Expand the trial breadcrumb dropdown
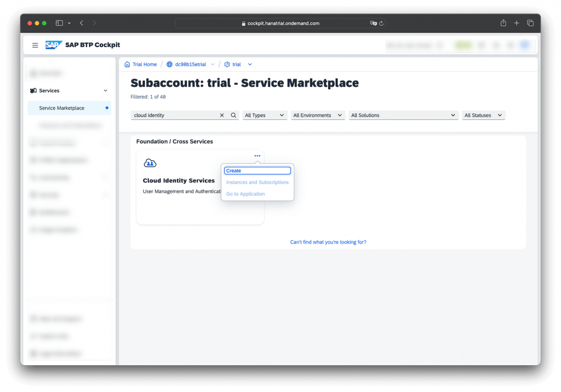Screen dimensions: 561x392 point(250,65)
